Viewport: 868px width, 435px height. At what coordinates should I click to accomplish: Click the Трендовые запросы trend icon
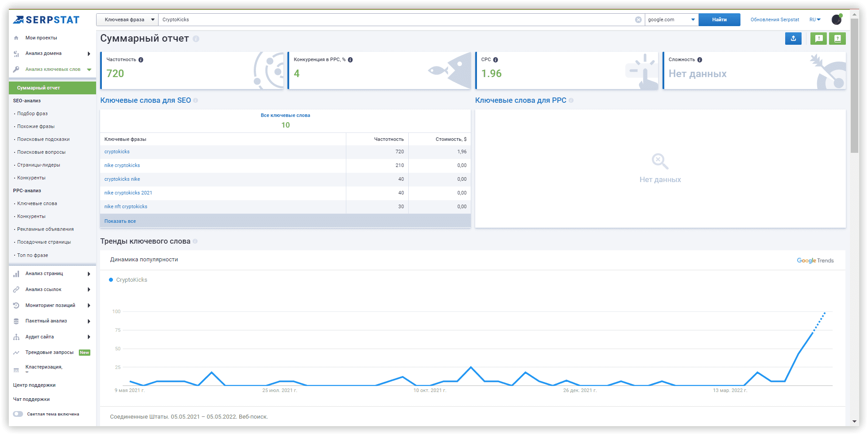[16, 353]
